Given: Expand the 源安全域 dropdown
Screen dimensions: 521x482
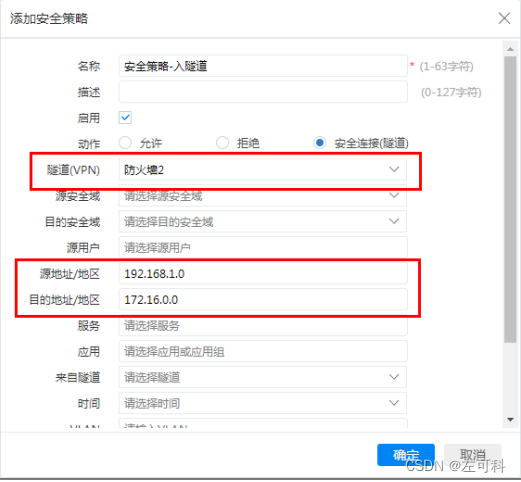Looking at the screenshot, I should pyautogui.click(x=263, y=196).
